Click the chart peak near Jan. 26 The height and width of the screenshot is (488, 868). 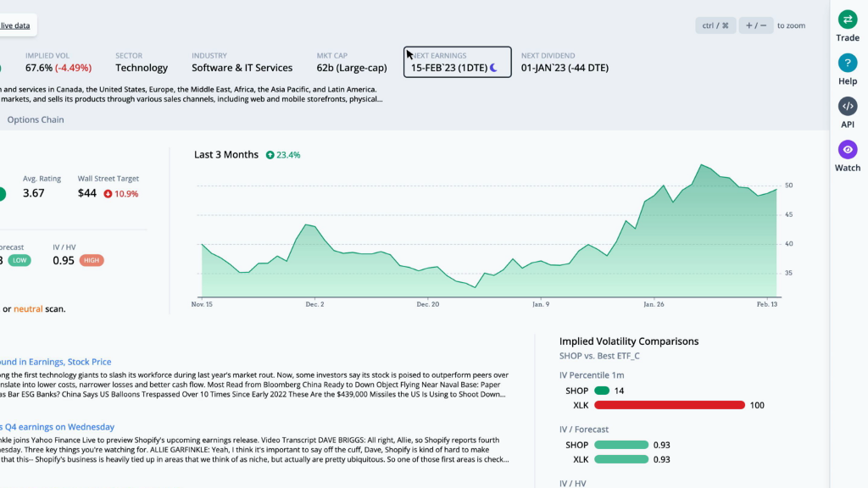coord(703,165)
